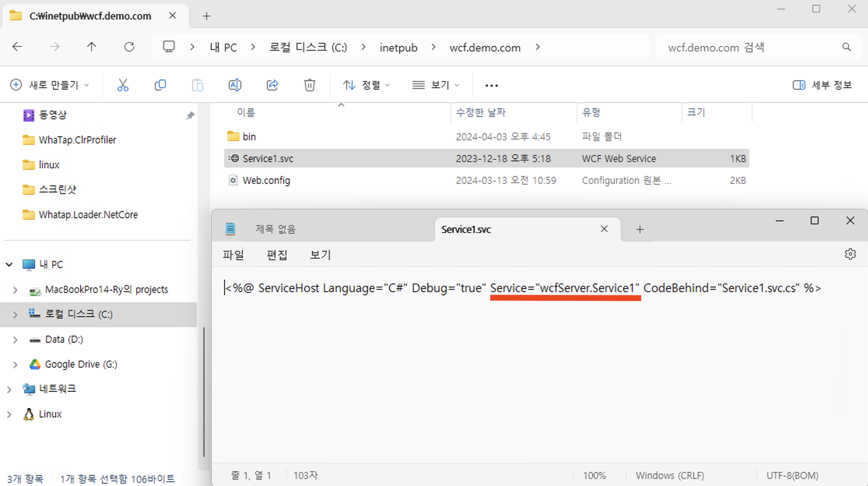
Task: Open the 보기 menu in Notepad
Action: (x=320, y=255)
